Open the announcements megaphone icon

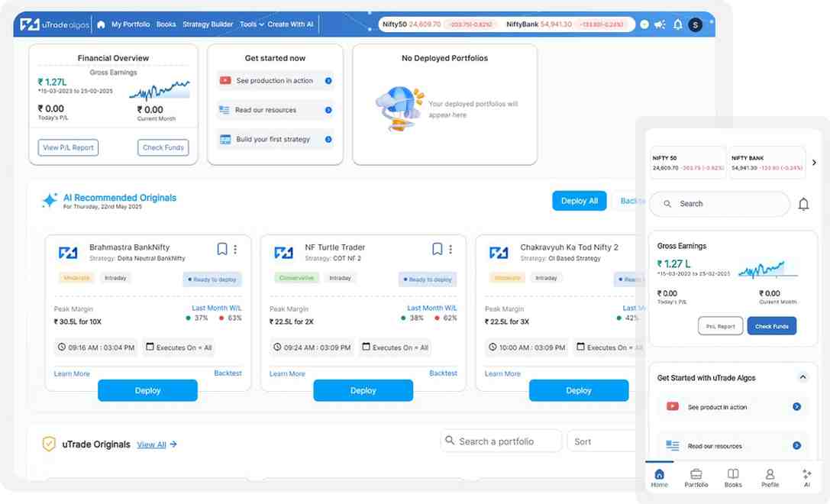pyautogui.click(x=660, y=24)
